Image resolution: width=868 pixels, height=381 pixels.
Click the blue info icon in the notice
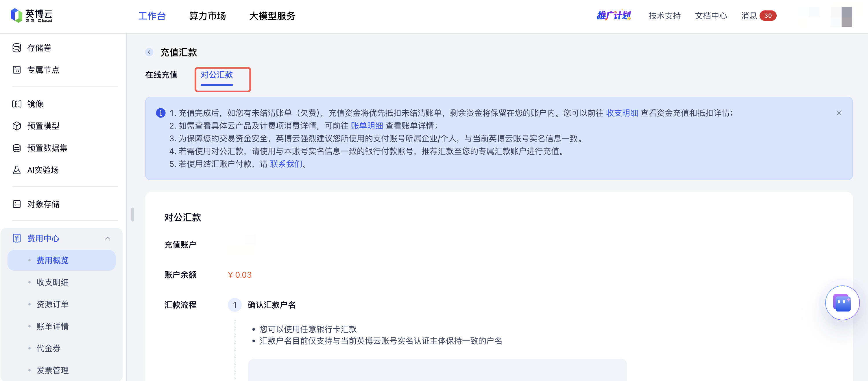(161, 113)
